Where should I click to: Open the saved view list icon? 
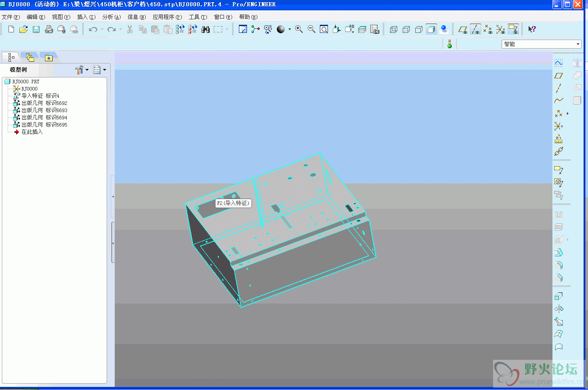point(350,29)
